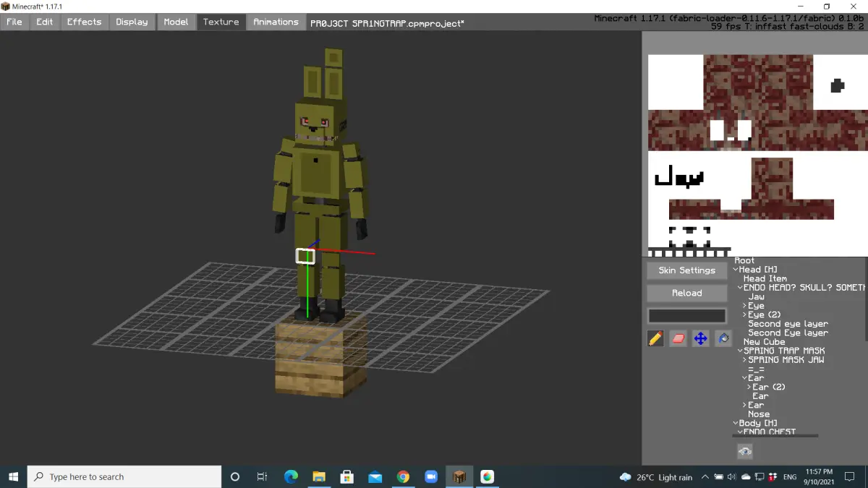
Task: Select the Jaw tree row
Action: [756, 296]
